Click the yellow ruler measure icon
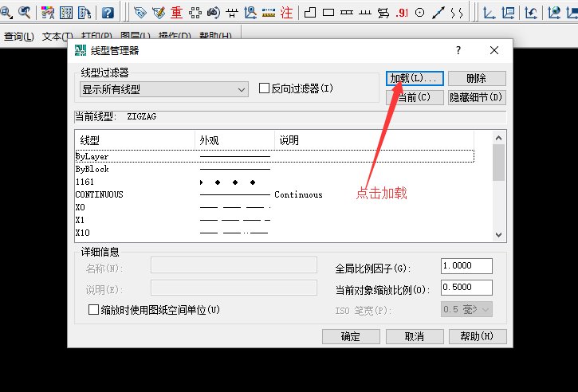578x392 pixels. (x=269, y=14)
